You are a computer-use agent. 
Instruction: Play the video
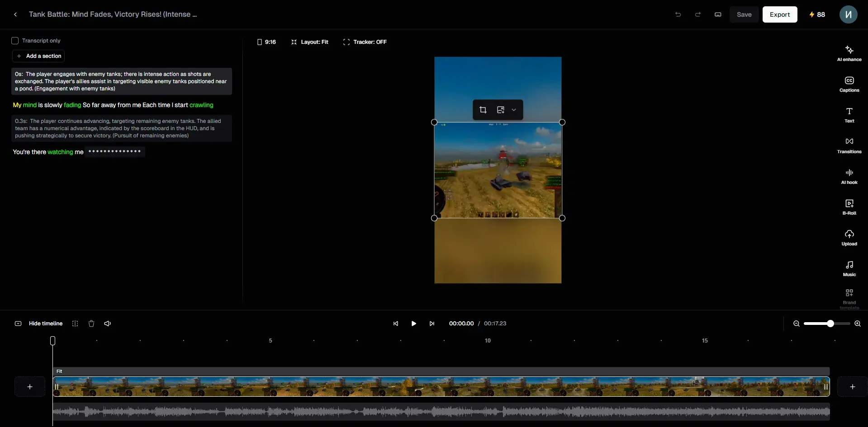pyautogui.click(x=413, y=324)
